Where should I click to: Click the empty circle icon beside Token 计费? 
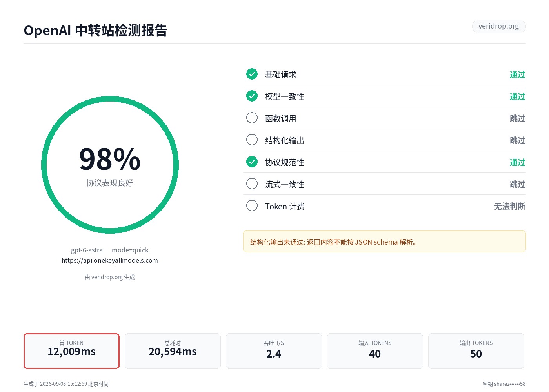(252, 205)
